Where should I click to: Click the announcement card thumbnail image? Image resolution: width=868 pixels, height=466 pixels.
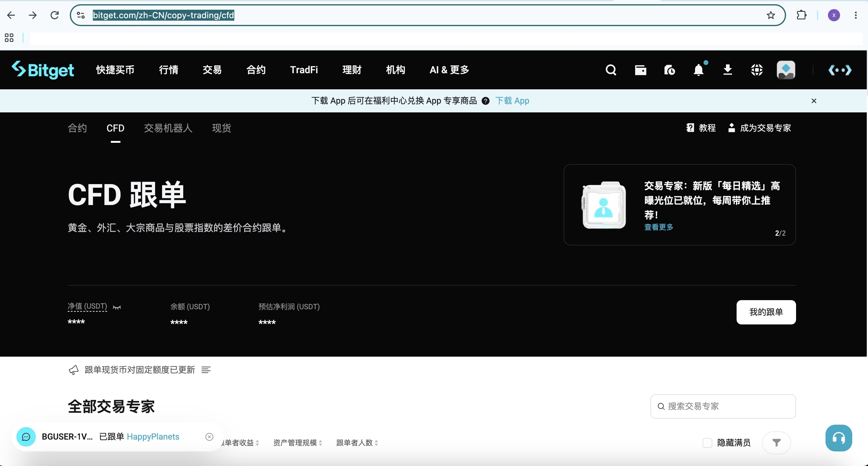click(603, 205)
